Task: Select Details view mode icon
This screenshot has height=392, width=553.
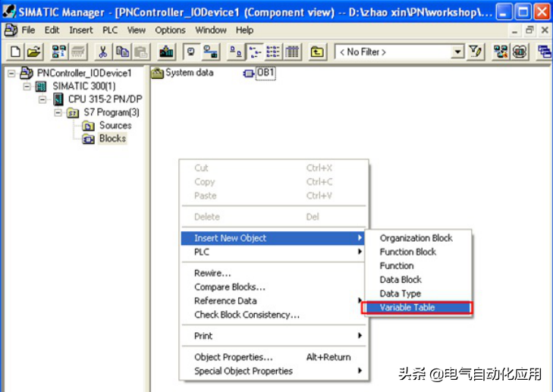Action: pyautogui.click(x=292, y=52)
